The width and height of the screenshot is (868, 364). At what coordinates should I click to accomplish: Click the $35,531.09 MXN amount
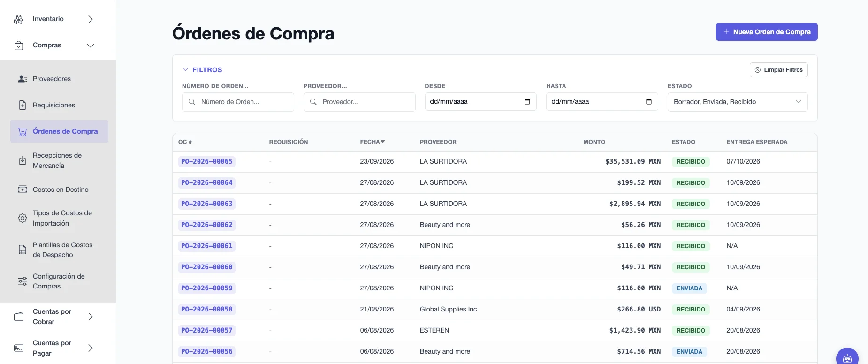[633, 161]
